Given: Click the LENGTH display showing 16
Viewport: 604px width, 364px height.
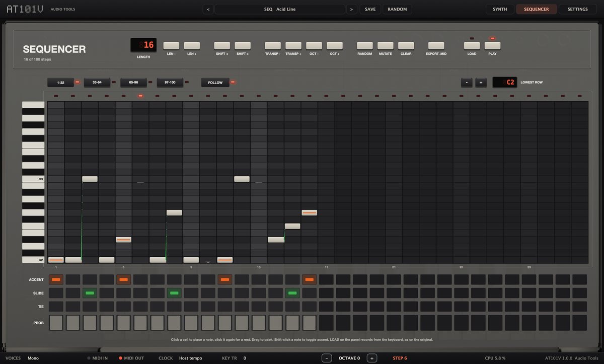Looking at the screenshot, I should point(143,45).
